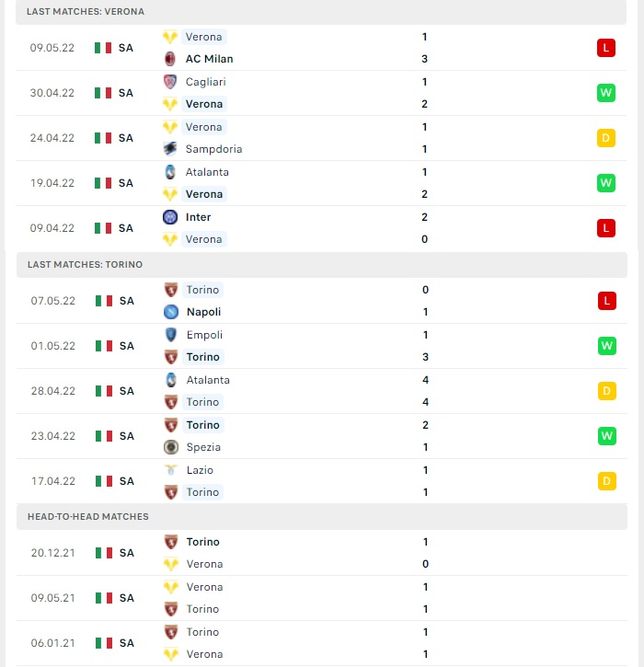Select the Head-to-Head Matches section header

tap(322, 516)
